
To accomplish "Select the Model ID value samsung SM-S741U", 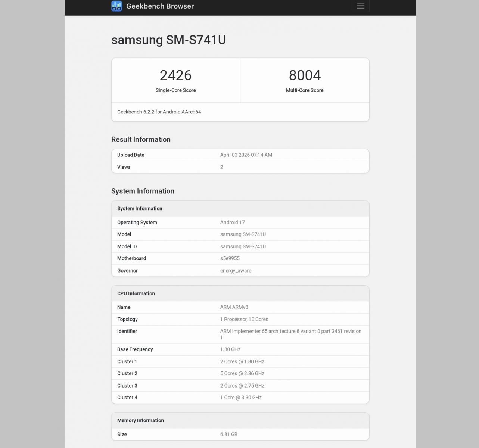I will pyautogui.click(x=243, y=246).
